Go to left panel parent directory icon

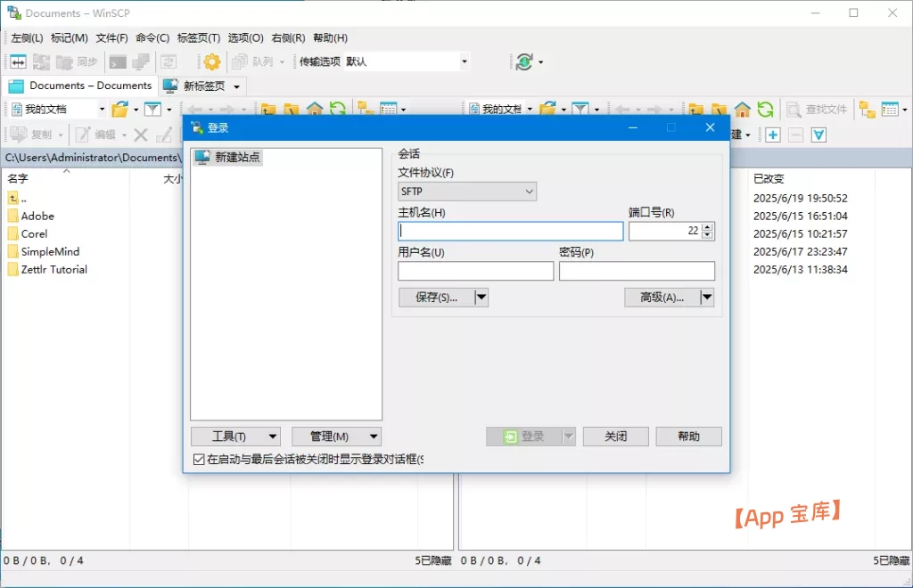(x=268, y=109)
